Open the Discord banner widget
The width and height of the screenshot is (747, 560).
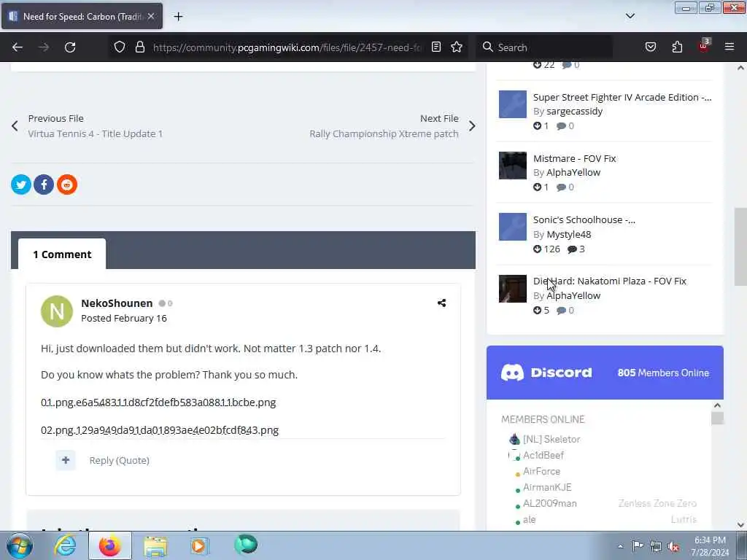coord(605,373)
